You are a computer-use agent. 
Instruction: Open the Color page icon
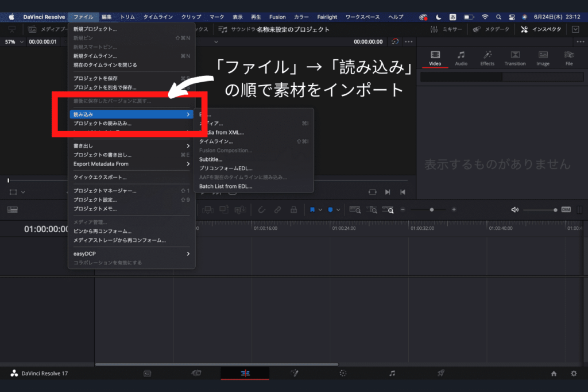point(343,373)
